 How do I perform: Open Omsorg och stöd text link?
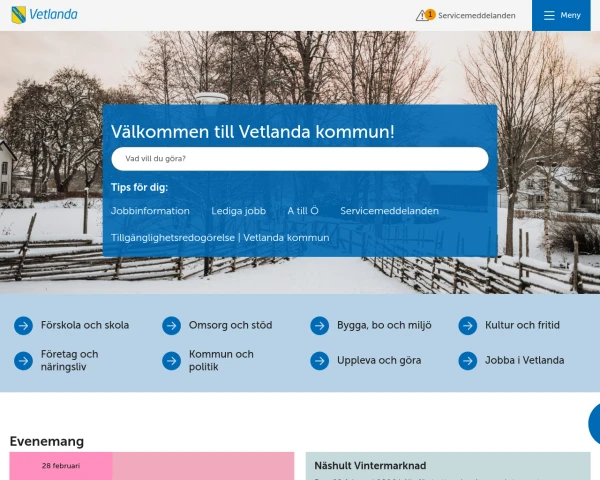tap(230, 325)
